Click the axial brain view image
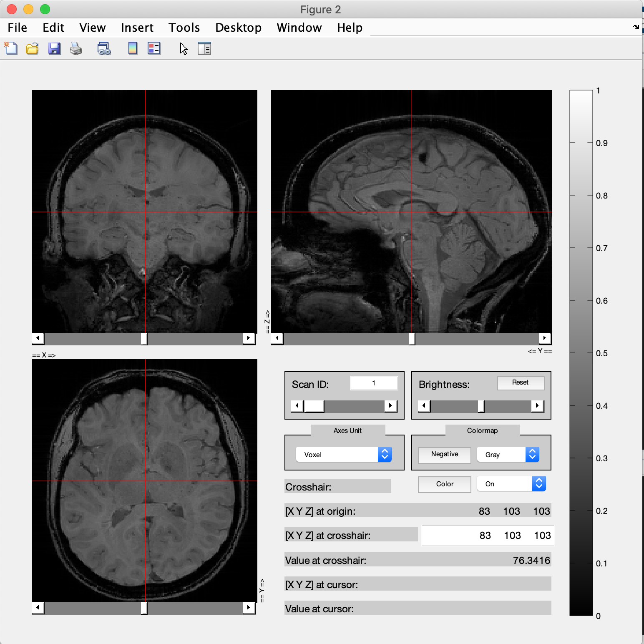Image resolution: width=644 pixels, height=644 pixels. point(145,480)
